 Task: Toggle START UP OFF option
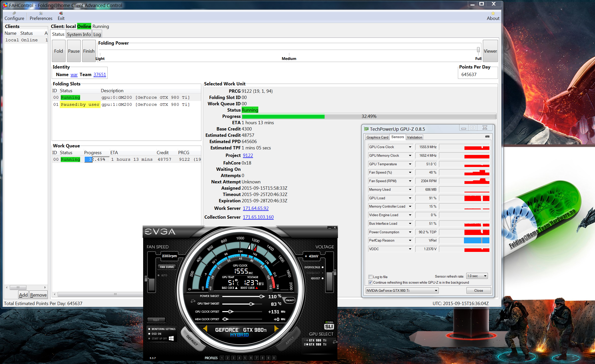coord(149,339)
